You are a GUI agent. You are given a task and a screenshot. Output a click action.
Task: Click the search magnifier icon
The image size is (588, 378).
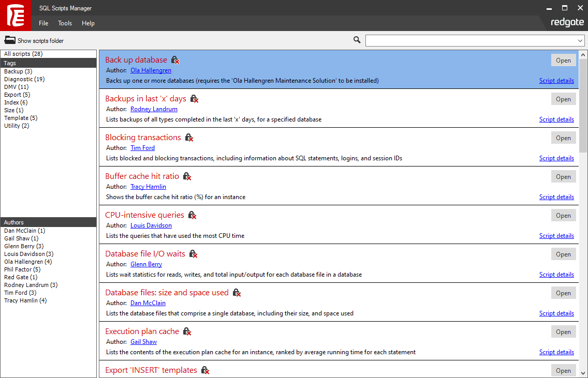pyautogui.click(x=357, y=39)
